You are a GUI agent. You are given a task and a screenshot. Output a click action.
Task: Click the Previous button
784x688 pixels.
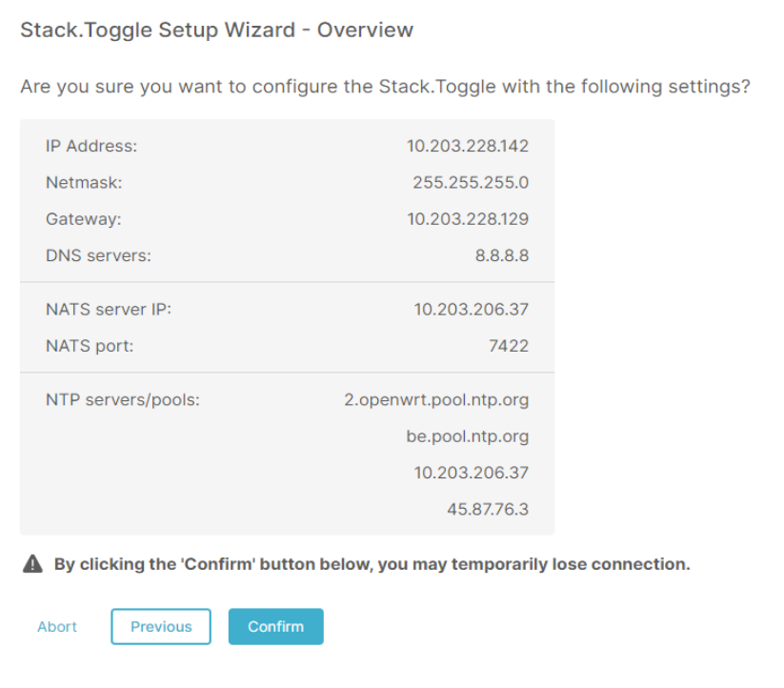point(160,626)
